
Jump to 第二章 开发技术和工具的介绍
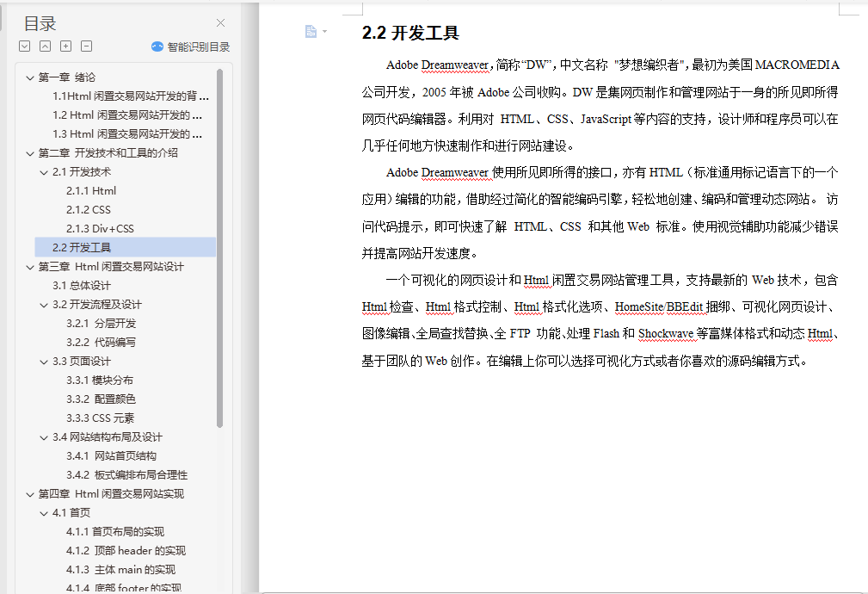pyautogui.click(x=108, y=152)
